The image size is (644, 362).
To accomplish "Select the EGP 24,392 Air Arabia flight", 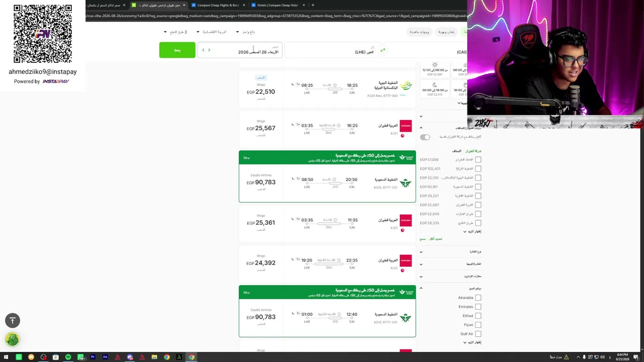I will 327,263.
